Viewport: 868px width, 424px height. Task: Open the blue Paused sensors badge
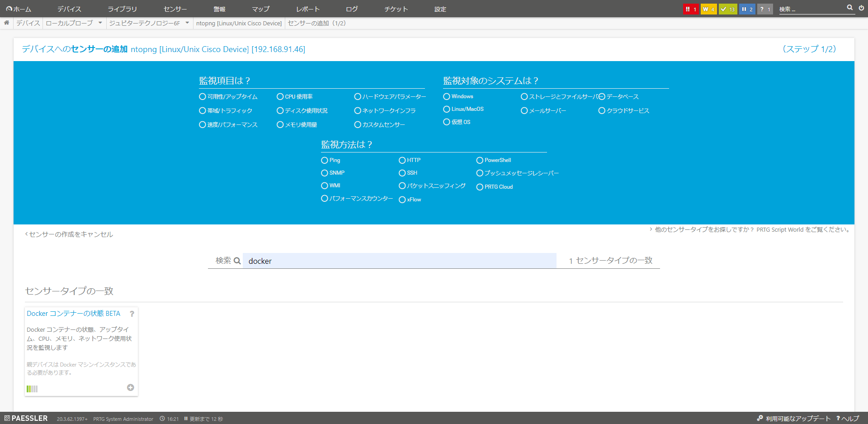[747, 9]
